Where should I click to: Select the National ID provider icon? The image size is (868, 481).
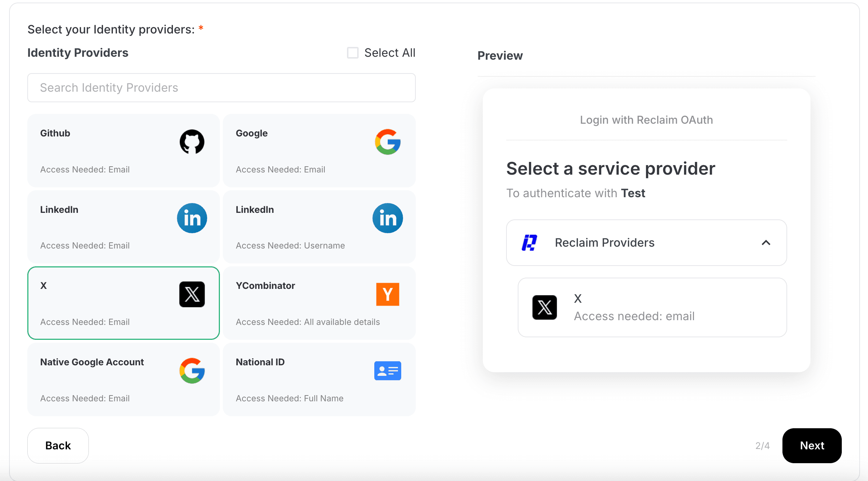click(387, 370)
